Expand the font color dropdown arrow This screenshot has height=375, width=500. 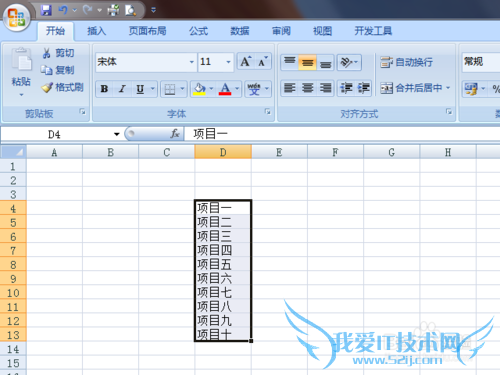tap(237, 89)
